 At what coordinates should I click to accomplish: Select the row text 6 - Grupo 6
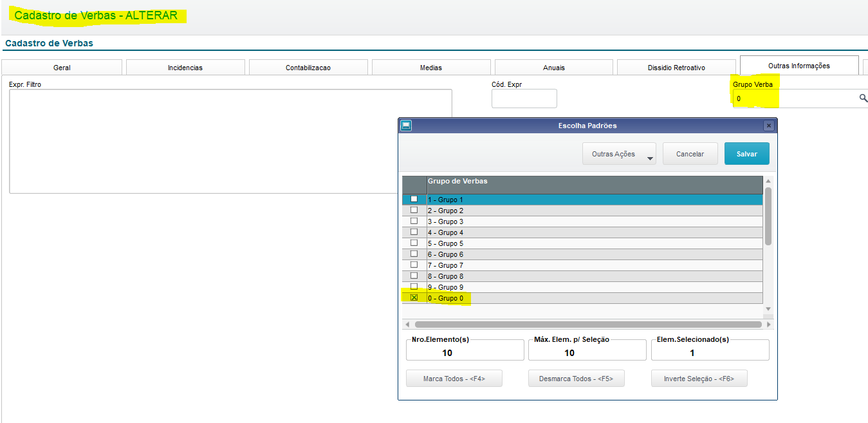click(x=445, y=254)
